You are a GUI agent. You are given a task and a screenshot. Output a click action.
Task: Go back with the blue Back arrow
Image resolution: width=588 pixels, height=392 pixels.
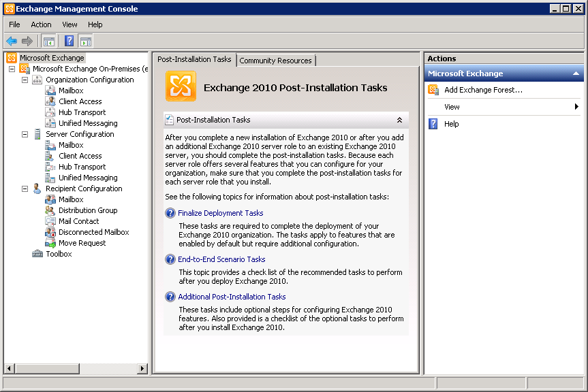[12, 41]
